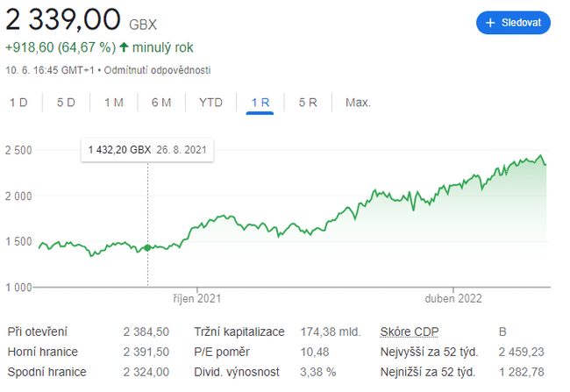The image size is (570, 392).
Task: Open Odmítnutí odpovědnosti disclaimer link
Action: 158,69
